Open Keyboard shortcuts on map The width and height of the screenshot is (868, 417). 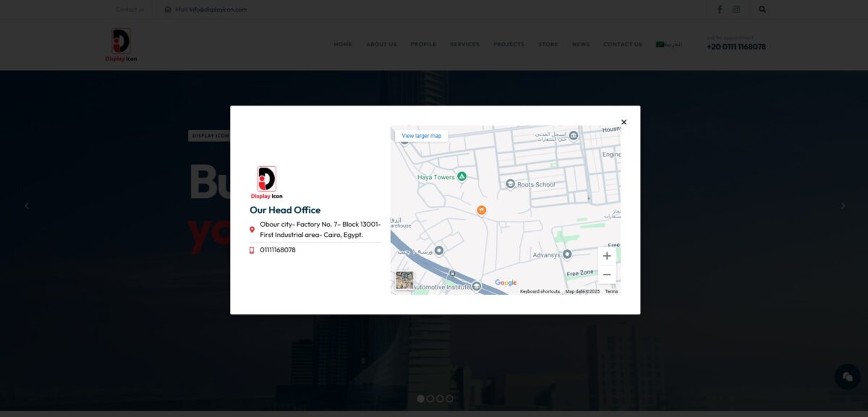[x=540, y=291]
